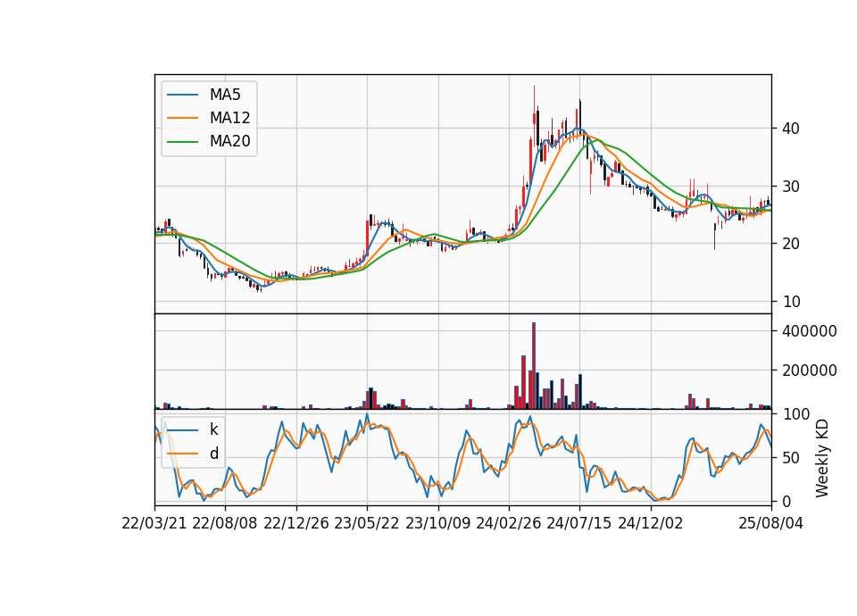857x616 pixels.
Task: Click the 24/02/26 date axis label
Action: coord(508,523)
